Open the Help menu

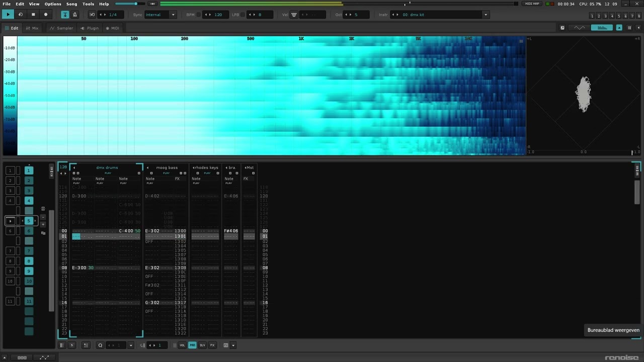click(x=104, y=4)
